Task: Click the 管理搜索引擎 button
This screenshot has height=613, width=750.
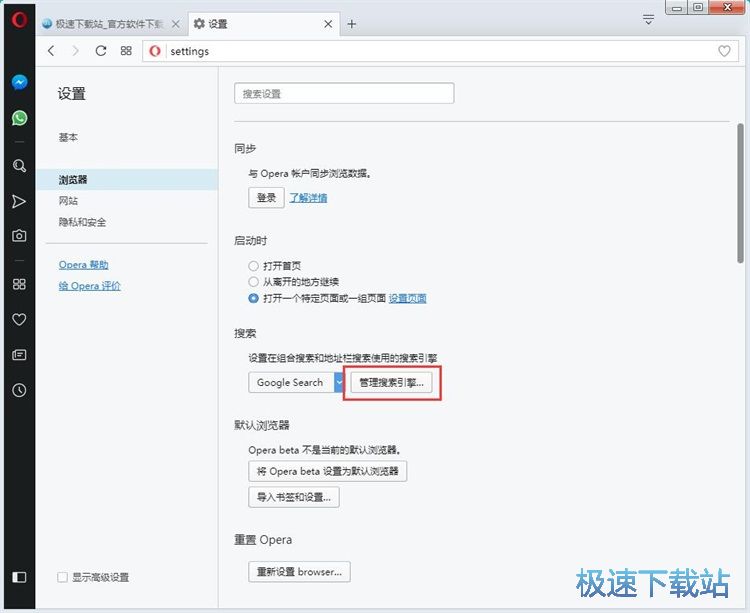Action: [391, 383]
